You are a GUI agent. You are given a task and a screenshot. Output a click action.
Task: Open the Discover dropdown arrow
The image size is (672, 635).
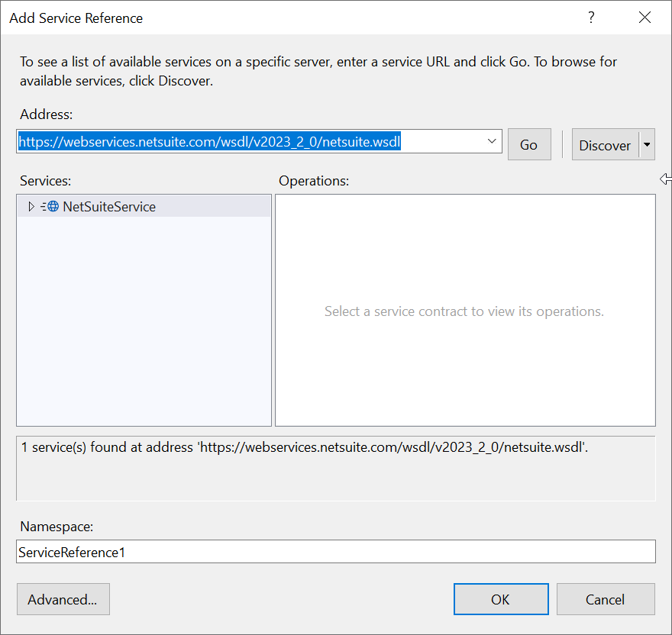coord(647,145)
